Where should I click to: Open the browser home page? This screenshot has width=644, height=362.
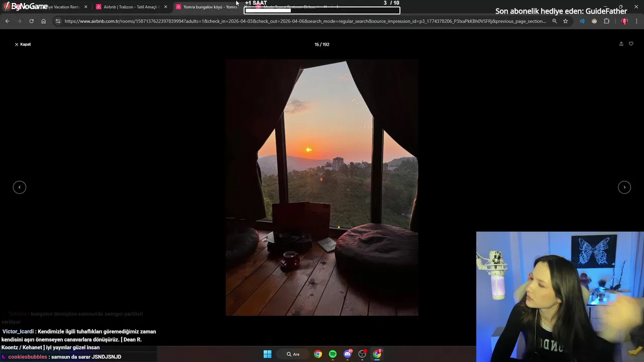pos(43,21)
